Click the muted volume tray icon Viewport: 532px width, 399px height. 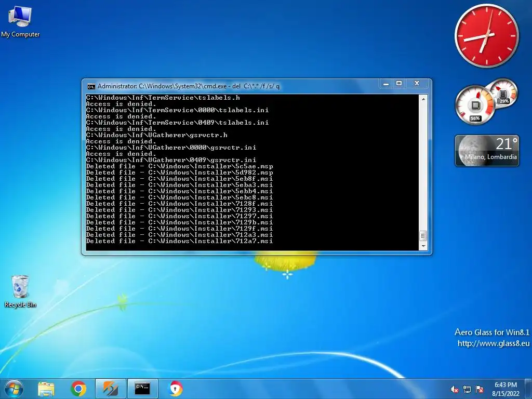point(455,389)
